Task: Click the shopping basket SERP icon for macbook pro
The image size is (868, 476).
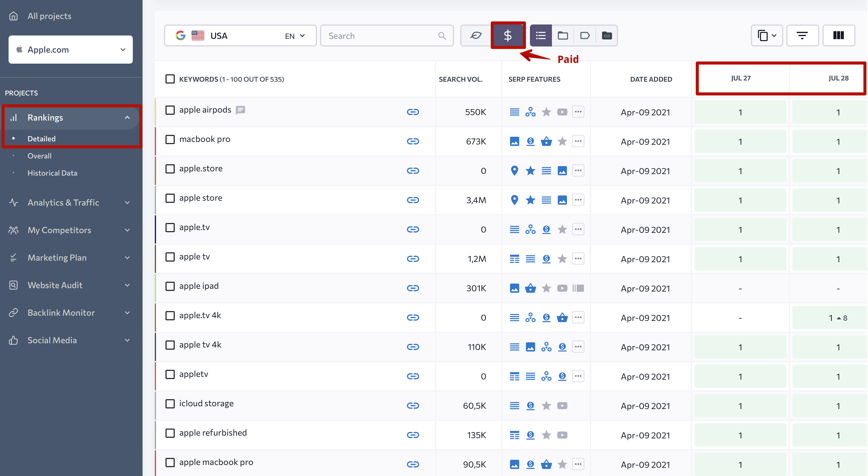Action: [x=546, y=141]
